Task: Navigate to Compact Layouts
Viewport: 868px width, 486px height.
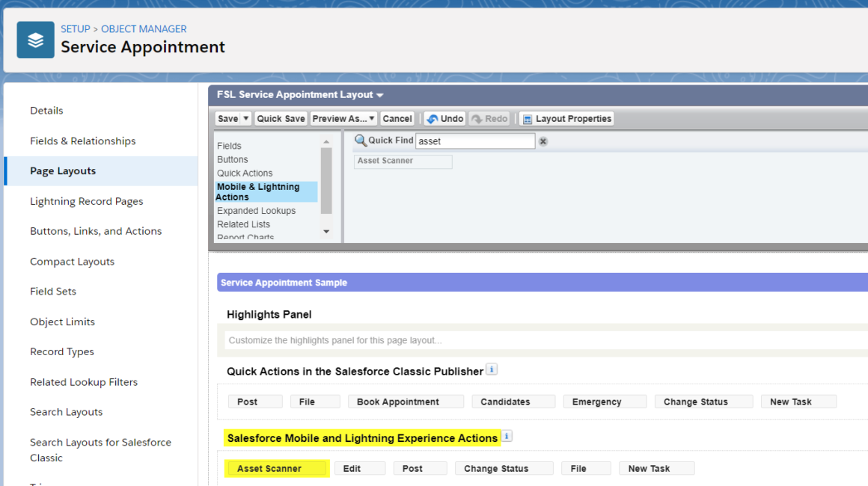Action: coord(72,261)
